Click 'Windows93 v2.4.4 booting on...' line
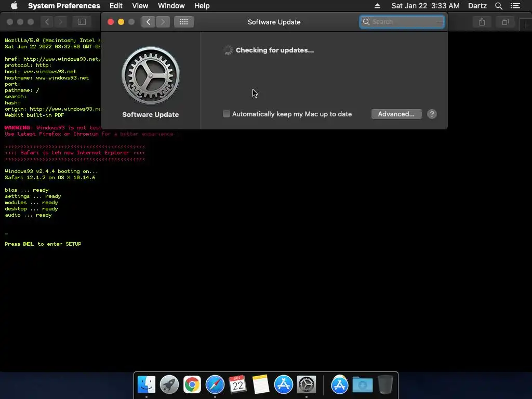Image resolution: width=532 pixels, height=399 pixels. pos(51,171)
